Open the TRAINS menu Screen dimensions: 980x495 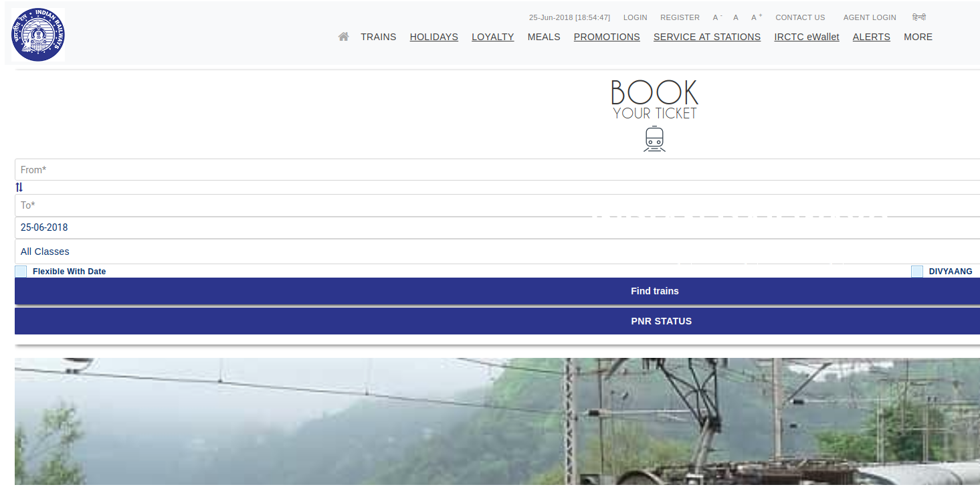379,37
